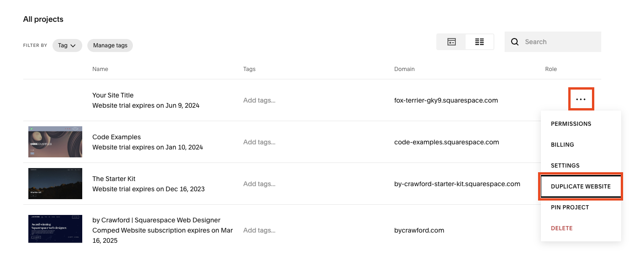
Task: Open by Crawford website thumbnail
Action: pos(55,228)
